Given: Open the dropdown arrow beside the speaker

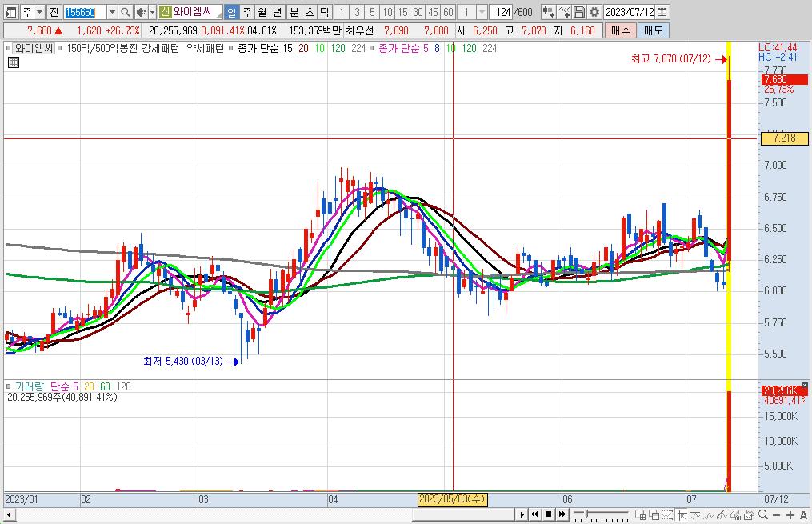Looking at the screenshot, I should 152,11.
